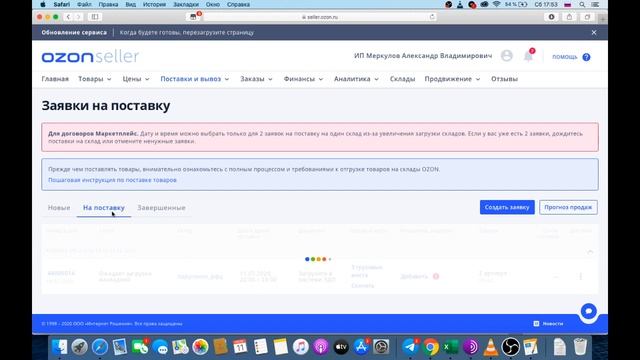Click ИП Меркулов Александр Владимирович account name
The image size is (640, 360).
point(423,56)
